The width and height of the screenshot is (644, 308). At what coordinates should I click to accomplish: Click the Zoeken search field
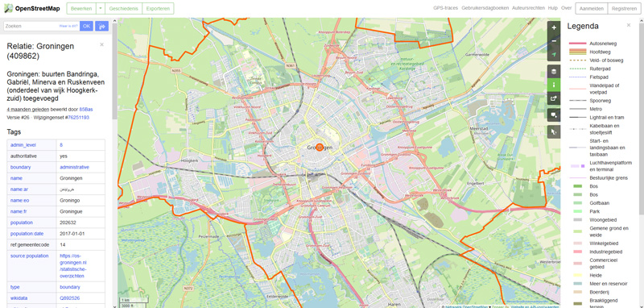point(41,26)
